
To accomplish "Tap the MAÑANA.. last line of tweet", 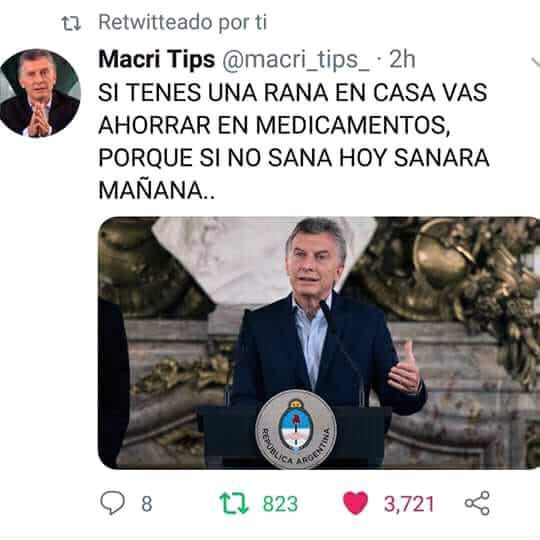I will (x=157, y=190).
